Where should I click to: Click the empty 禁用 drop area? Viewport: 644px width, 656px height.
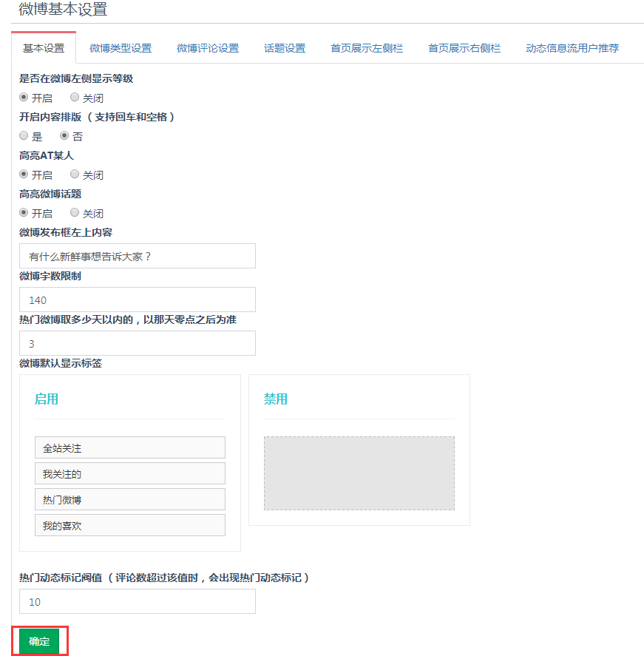coord(359,473)
